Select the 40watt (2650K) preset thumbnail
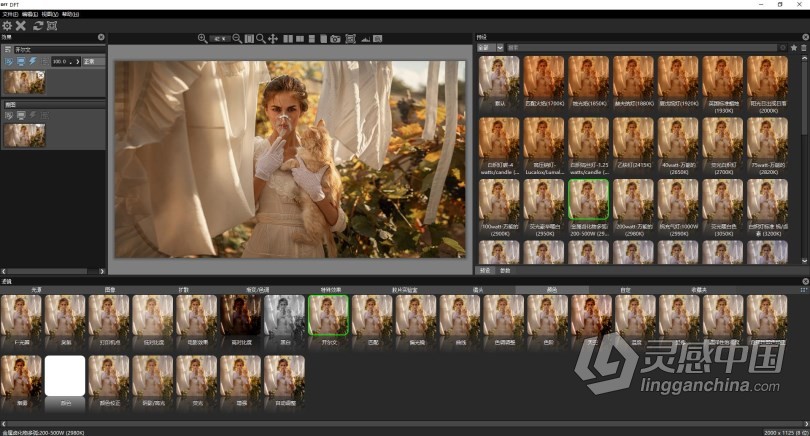This screenshot has width=810, height=436. click(x=678, y=138)
